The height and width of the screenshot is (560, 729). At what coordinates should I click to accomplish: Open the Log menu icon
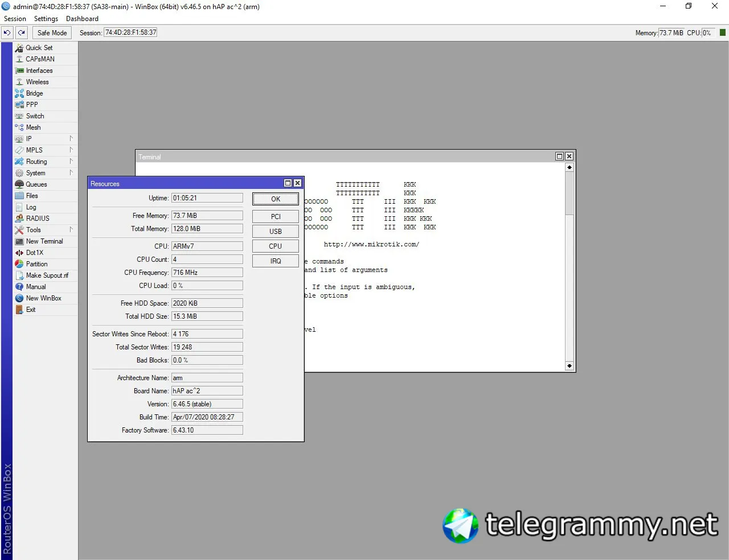(x=19, y=207)
